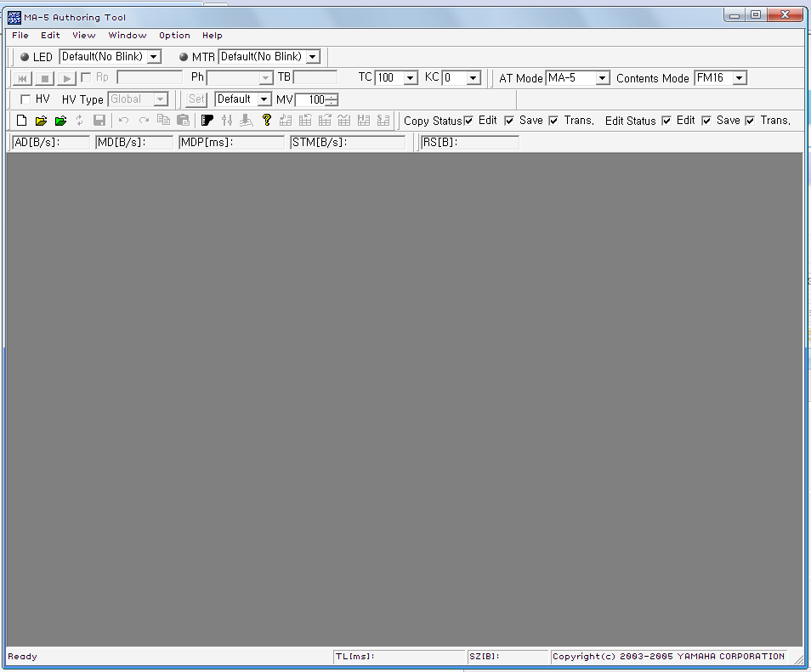Click the grid icon marked S
Screen dimensions: 811x672
coord(383,121)
